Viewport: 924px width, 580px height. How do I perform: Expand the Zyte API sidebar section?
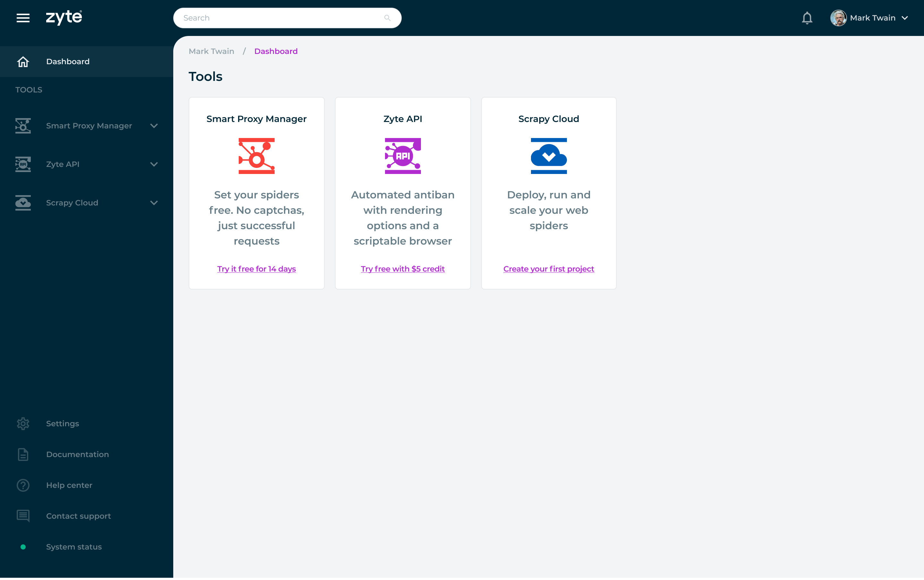[154, 164]
